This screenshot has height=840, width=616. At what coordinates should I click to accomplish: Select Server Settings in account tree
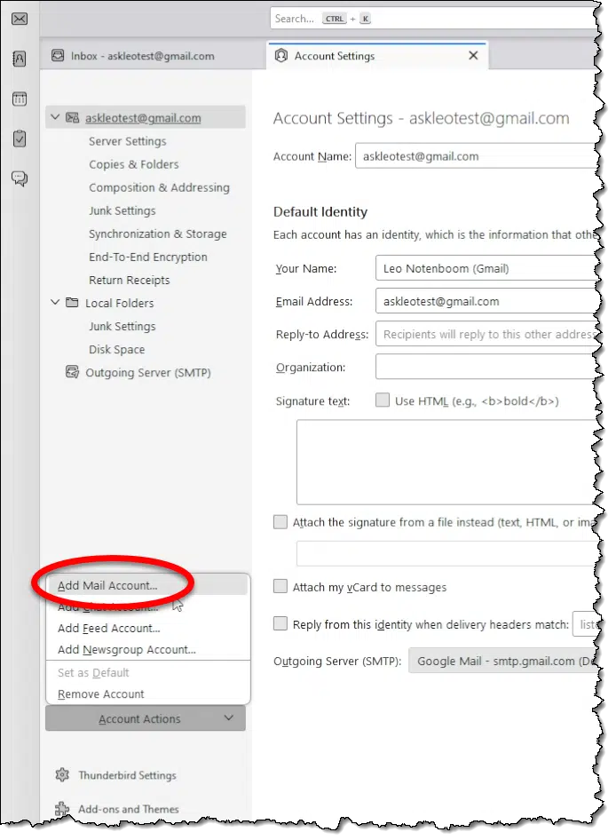(128, 141)
